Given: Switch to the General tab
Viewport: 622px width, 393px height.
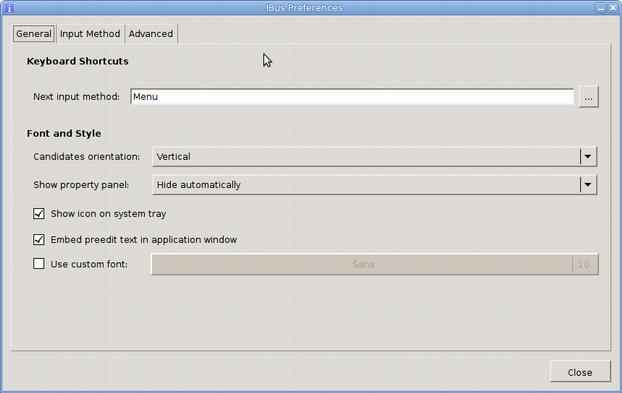Looking at the screenshot, I should 34,34.
